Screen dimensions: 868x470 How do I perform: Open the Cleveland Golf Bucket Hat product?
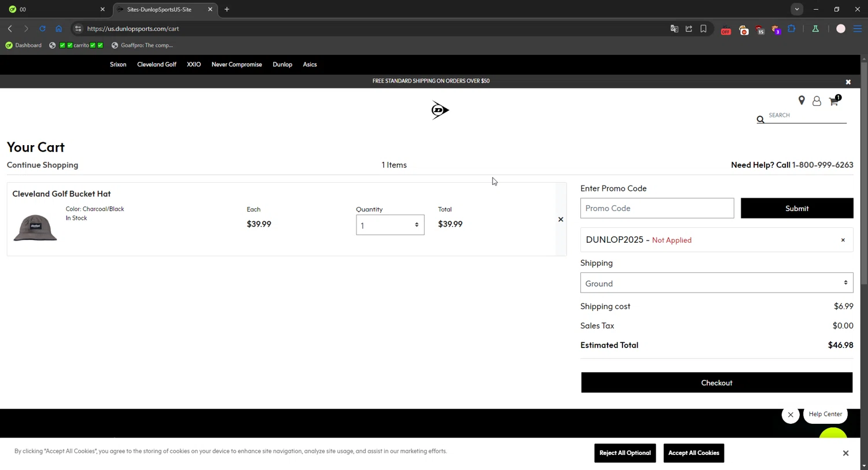(x=61, y=194)
